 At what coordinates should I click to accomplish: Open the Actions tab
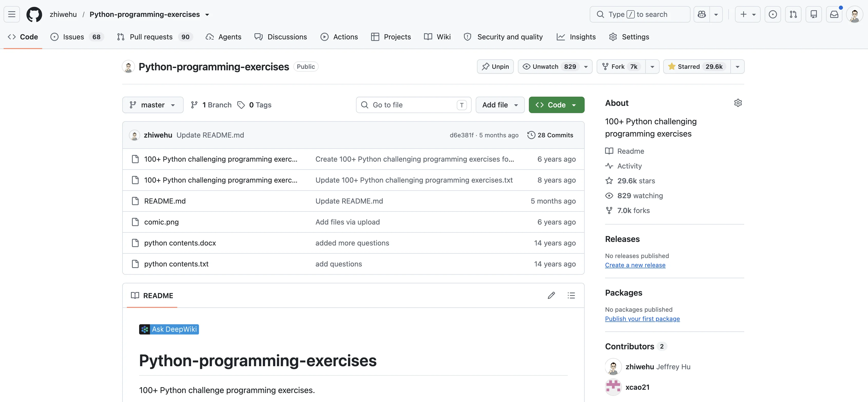[x=339, y=37]
